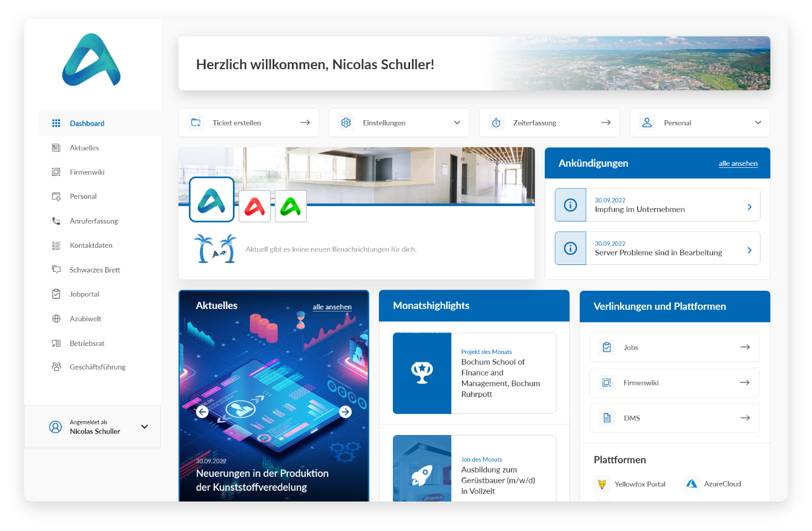812x531 pixels.
Task: Click the Zeiterfassung stopwatch icon
Action: coord(496,123)
